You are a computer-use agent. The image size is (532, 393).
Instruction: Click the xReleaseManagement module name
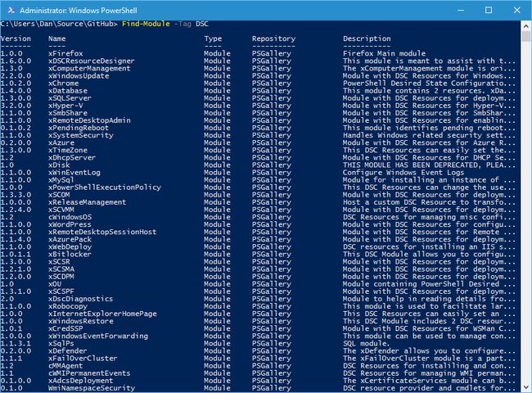pos(88,202)
